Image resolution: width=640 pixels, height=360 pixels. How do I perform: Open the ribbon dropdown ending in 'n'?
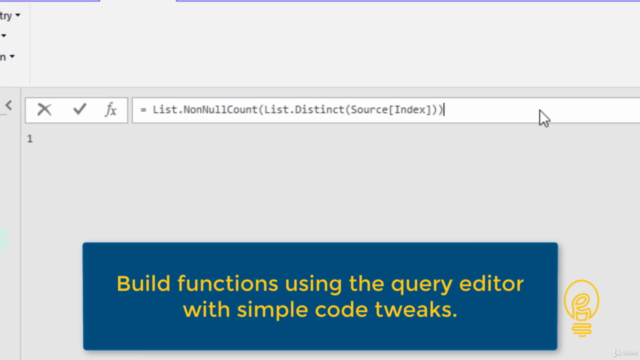point(7,57)
